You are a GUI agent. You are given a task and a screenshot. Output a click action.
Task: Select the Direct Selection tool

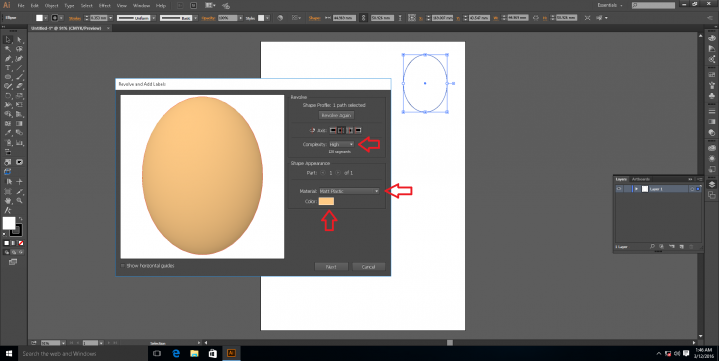19,40
